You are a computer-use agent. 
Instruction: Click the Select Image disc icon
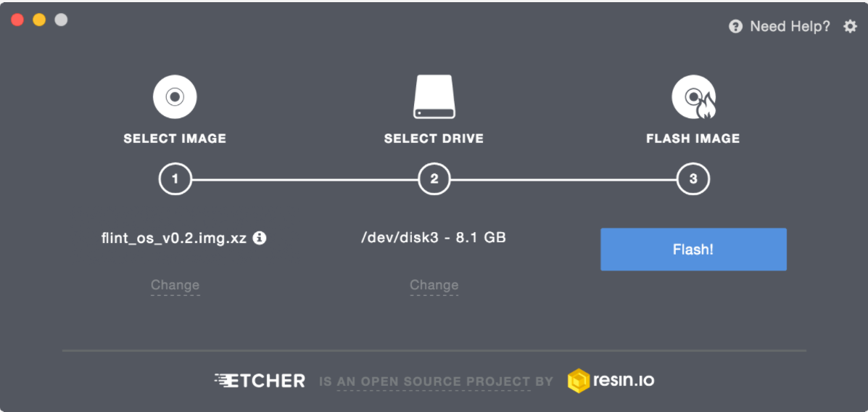(x=174, y=96)
